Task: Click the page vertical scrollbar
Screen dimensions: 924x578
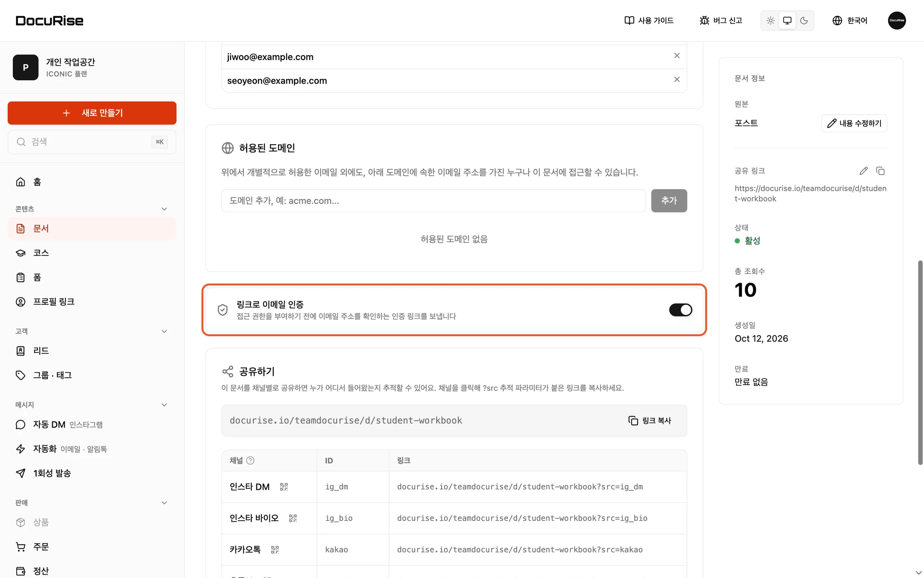Action: coord(920,363)
